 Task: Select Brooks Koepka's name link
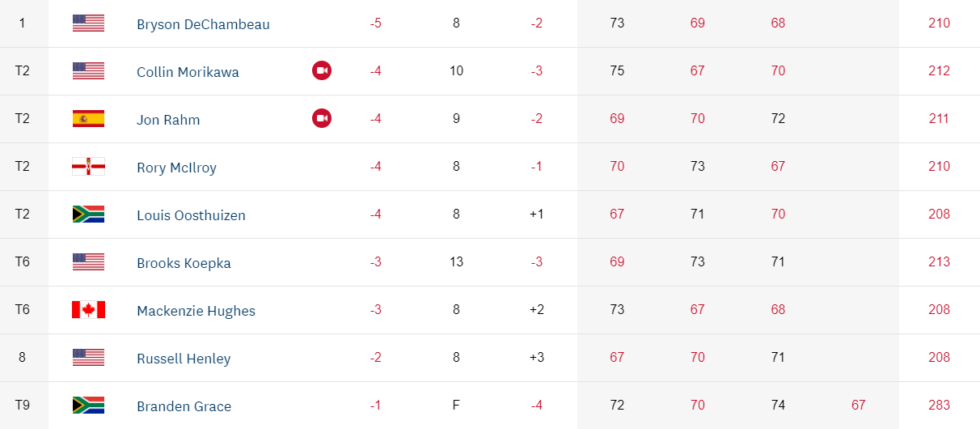pos(184,263)
